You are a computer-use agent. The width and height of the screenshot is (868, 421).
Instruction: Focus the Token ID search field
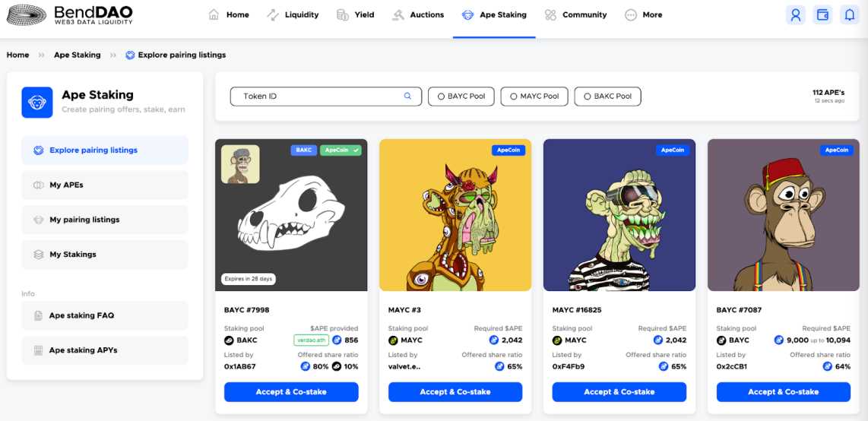319,97
